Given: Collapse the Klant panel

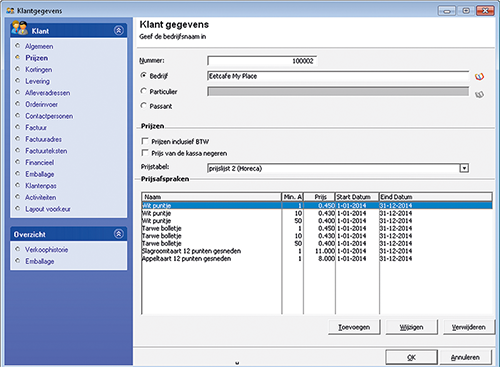Looking at the screenshot, I should [x=119, y=31].
